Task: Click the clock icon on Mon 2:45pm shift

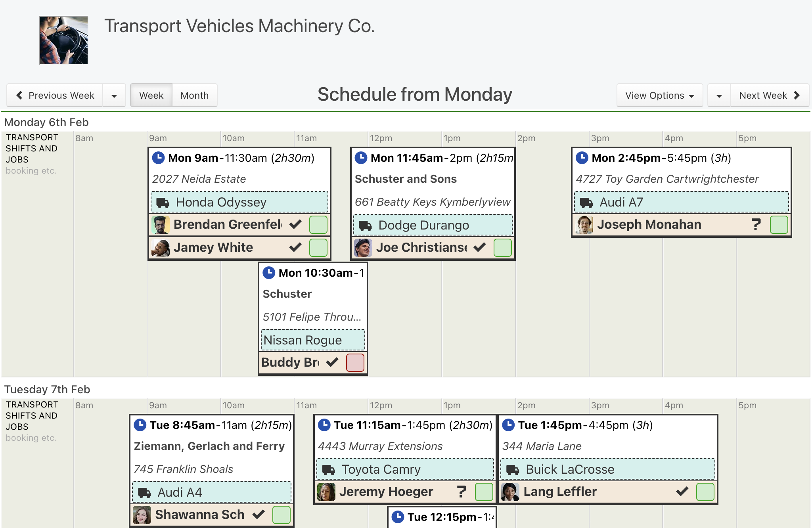Action: click(x=582, y=158)
